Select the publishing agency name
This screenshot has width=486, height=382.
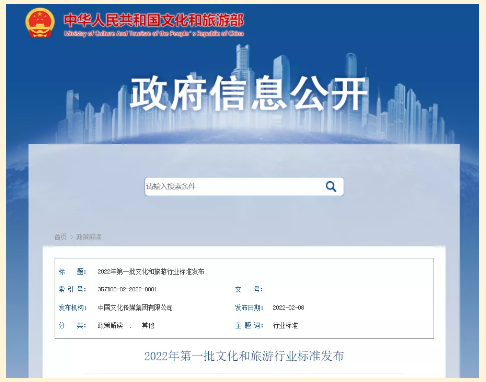[x=135, y=307]
